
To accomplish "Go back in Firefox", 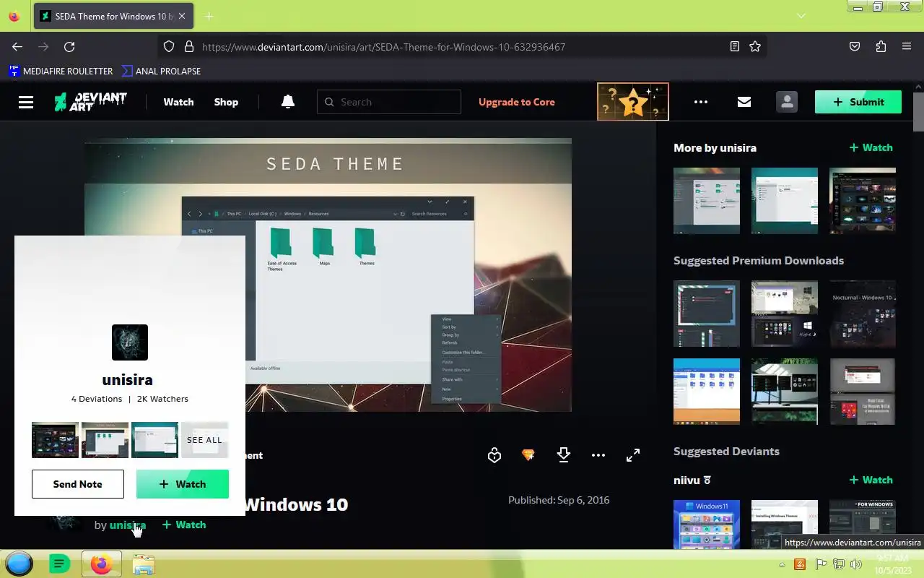I will point(17,46).
